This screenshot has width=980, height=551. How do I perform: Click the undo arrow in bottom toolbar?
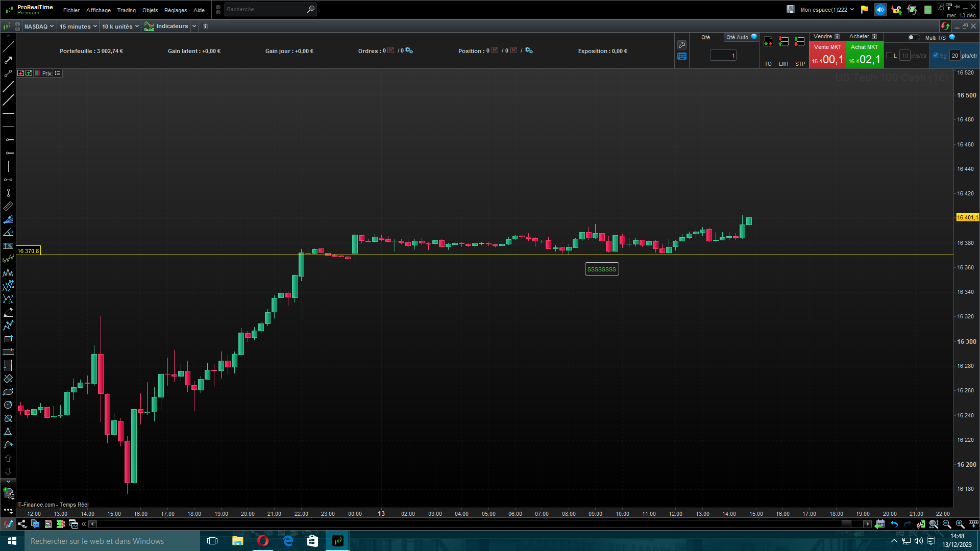(894, 524)
